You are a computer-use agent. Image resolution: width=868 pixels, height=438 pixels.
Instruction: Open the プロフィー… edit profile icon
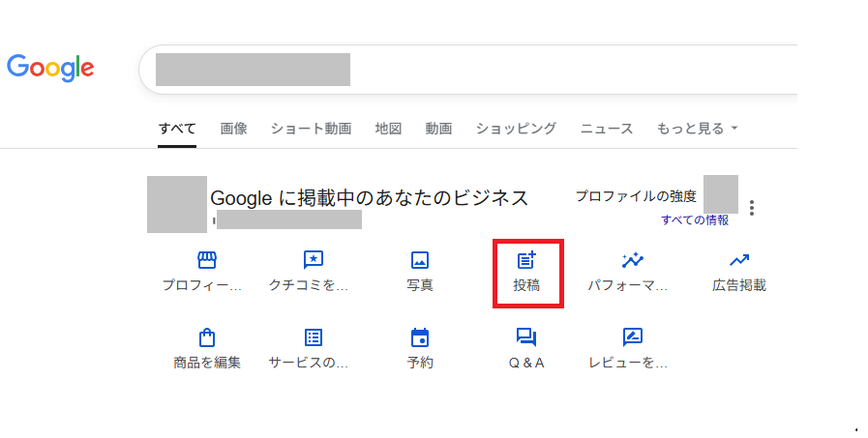tap(207, 260)
